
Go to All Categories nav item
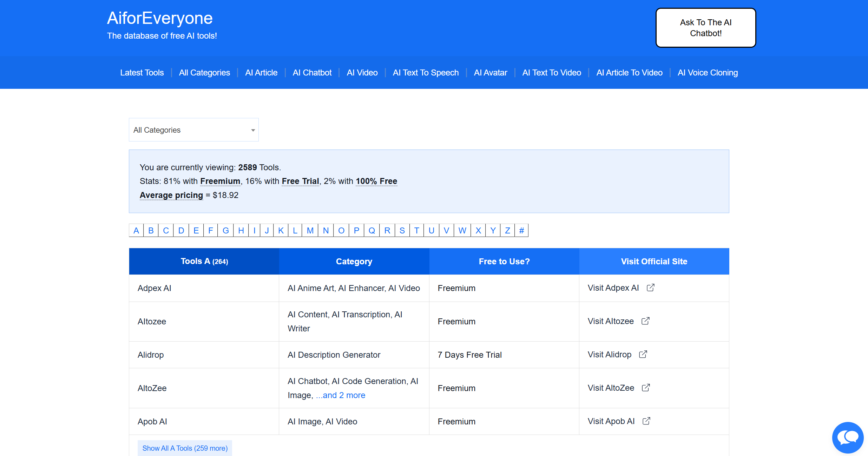coord(204,73)
